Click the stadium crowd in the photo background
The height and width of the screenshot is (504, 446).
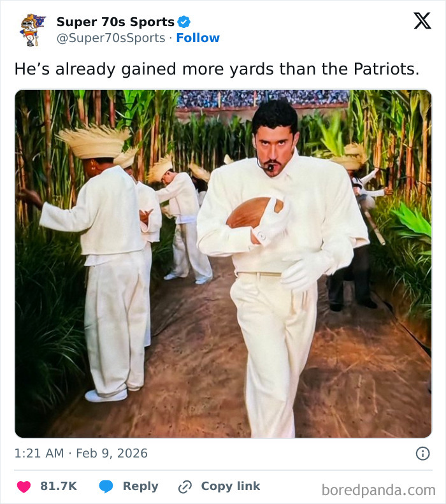point(261,99)
